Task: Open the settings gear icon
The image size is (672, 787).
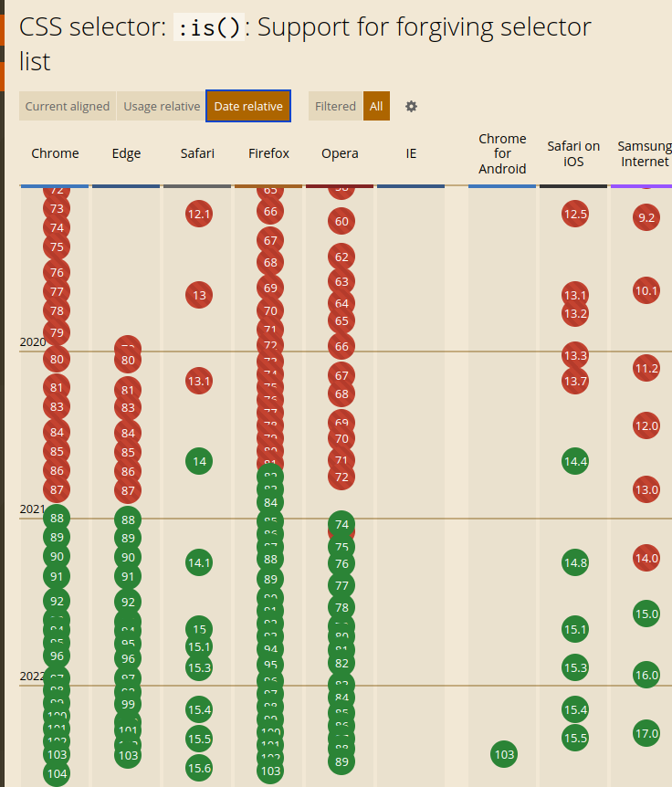Action: 411,107
